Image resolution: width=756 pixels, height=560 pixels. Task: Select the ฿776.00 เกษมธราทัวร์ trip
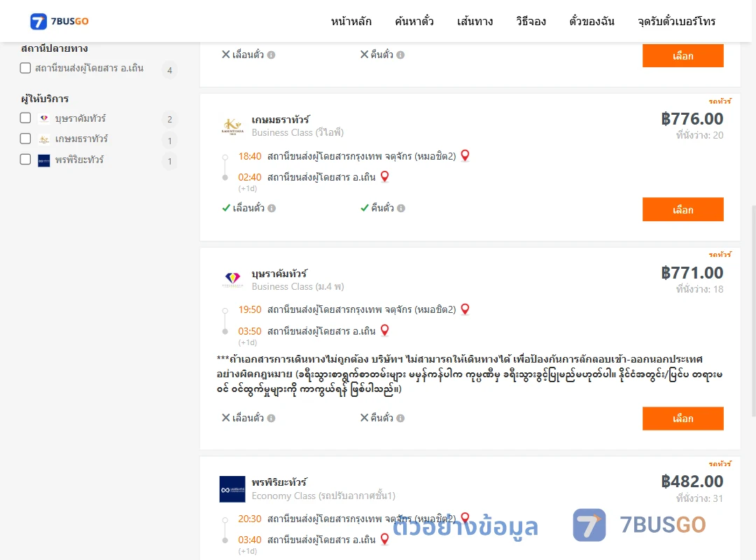[x=682, y=209]
